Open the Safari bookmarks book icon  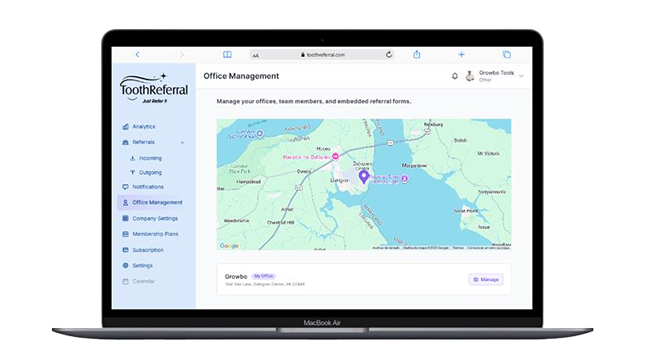tap(227, 55)
